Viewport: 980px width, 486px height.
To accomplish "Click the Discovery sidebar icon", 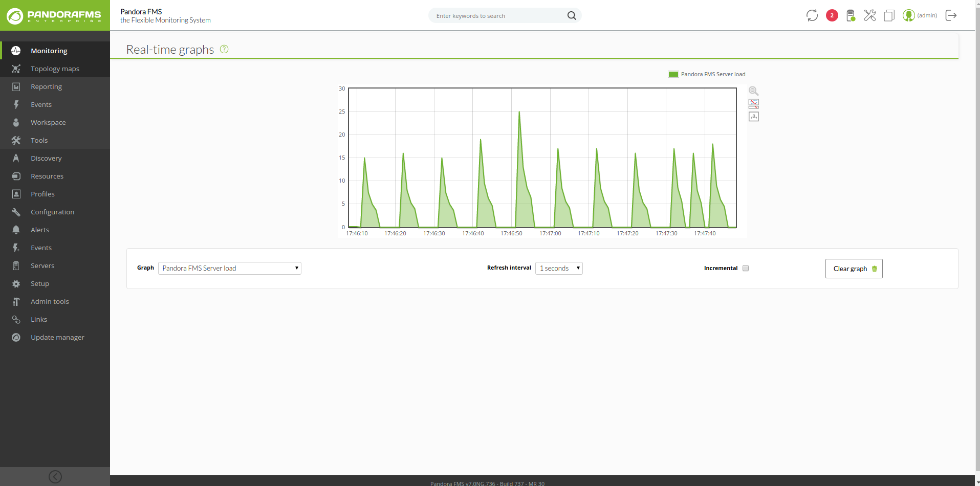I will [x=16, y=158].
